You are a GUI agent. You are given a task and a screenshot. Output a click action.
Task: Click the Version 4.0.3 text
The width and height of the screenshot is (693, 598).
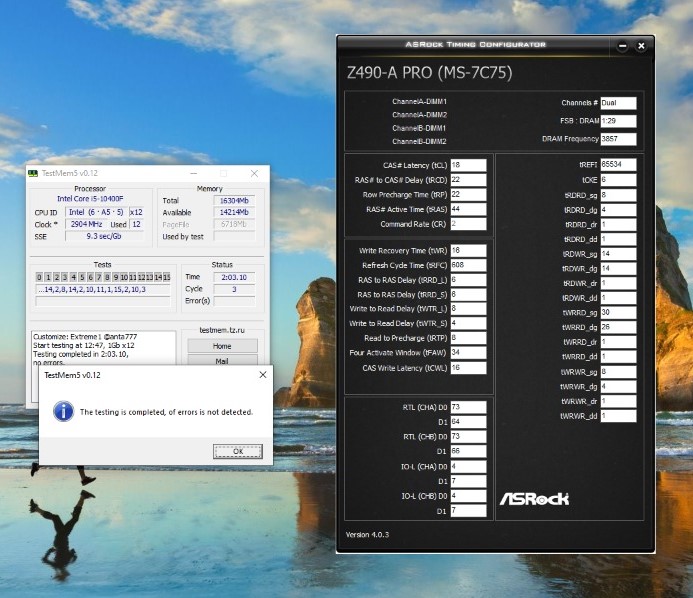(x=367, y=535)
